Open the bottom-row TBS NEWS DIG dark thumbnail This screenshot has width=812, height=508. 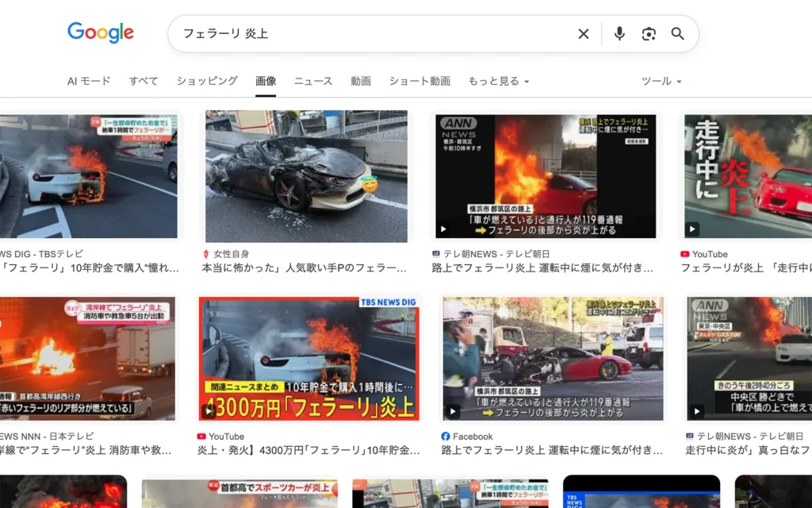point(642,491)
